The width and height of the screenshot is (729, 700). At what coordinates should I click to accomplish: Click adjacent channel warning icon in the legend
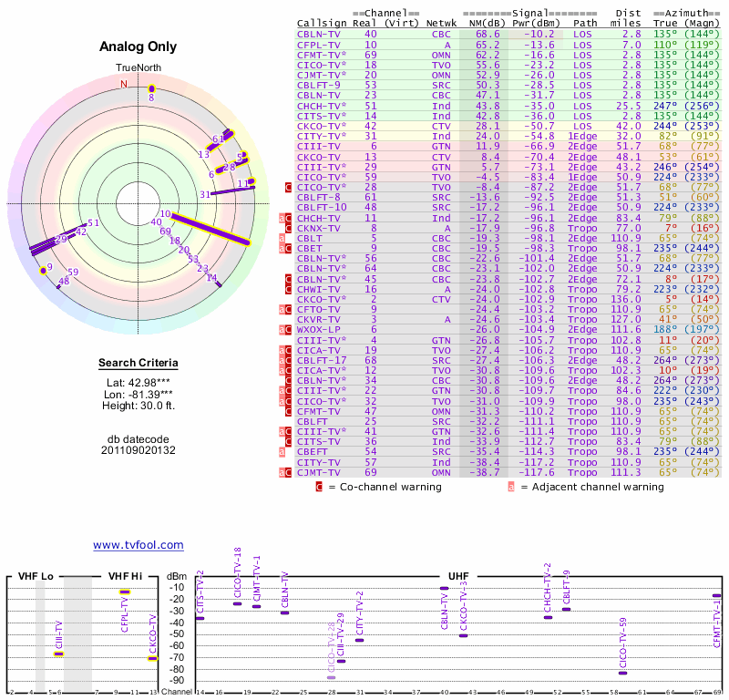pos(510,487)
